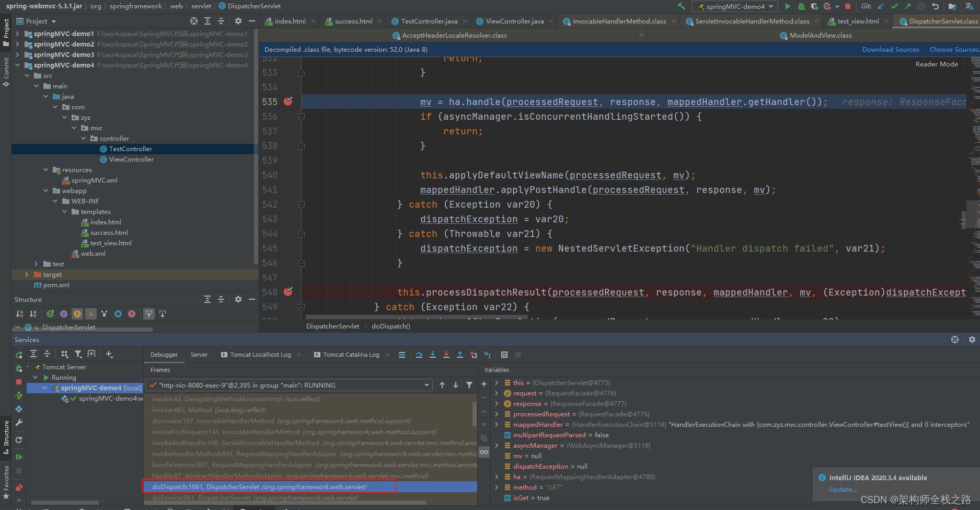Toggle the breakpoint on line 535
Screen dimensions: 980x510
tap(288, 101)
